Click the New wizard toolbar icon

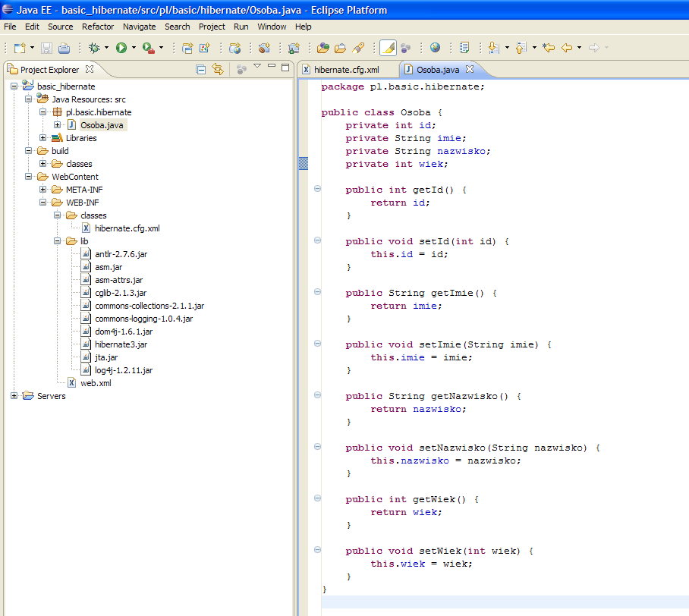[20, 48]
